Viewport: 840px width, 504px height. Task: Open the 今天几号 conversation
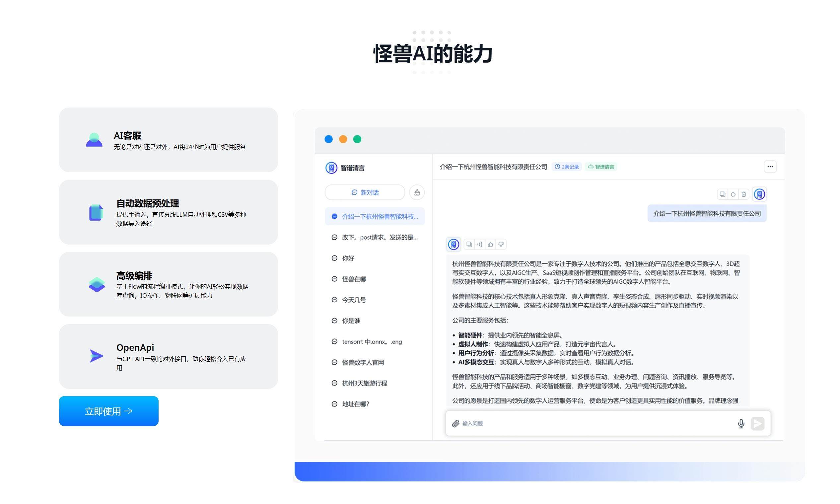pyautogui.click(x=375, y=300)
